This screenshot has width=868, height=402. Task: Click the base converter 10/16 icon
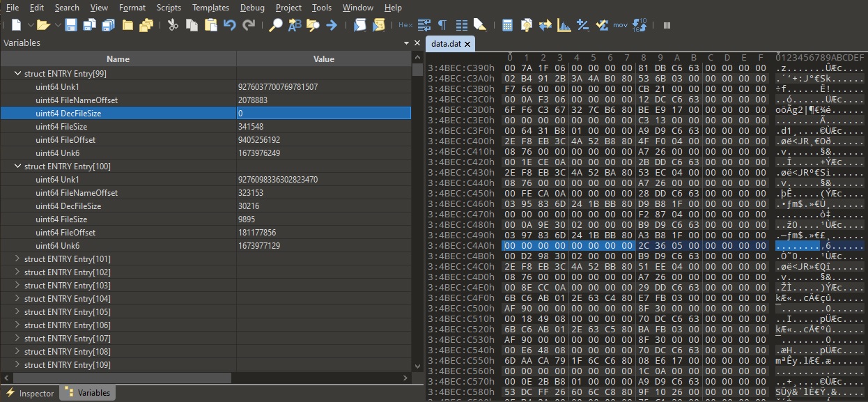click(640, 25)
